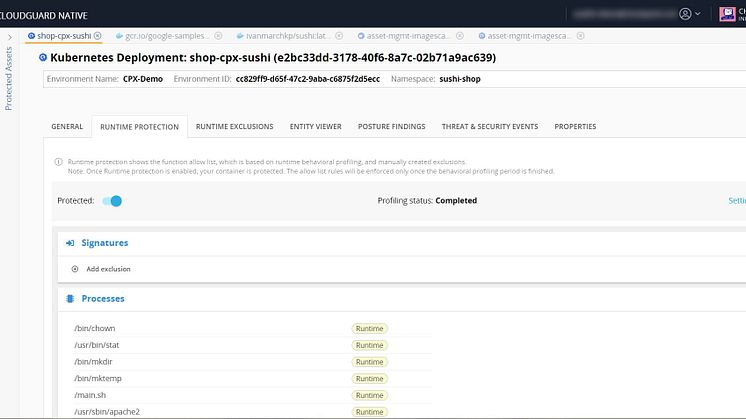Close the gcr.io/google-samples tab

pyautogui.click(x=218, y=36)
